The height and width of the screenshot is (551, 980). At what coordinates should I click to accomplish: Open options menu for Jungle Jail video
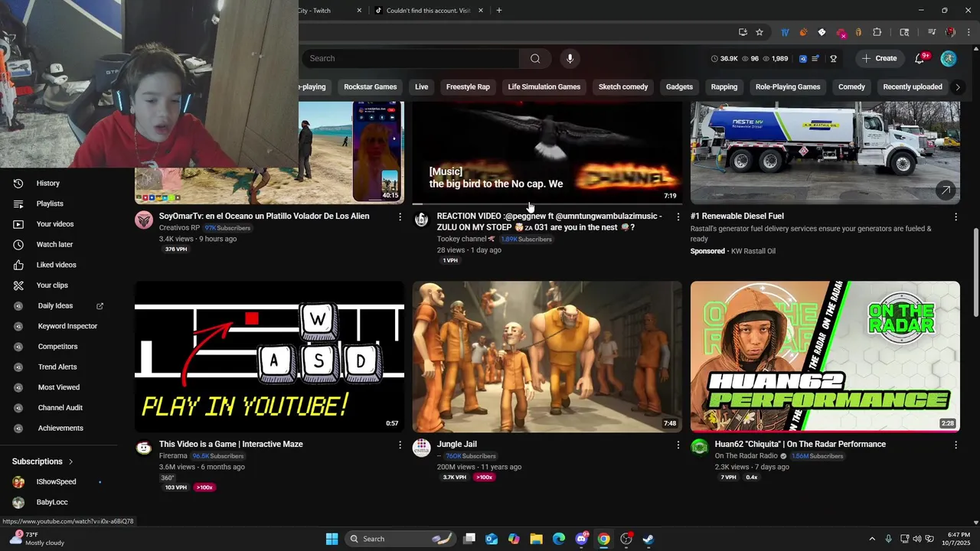pyautogui.click(x=678, y=445)
